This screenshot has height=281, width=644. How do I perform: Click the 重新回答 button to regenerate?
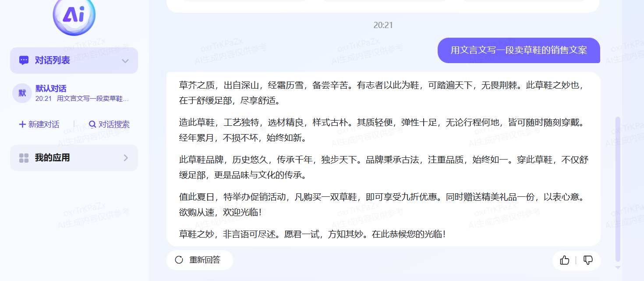199,260
